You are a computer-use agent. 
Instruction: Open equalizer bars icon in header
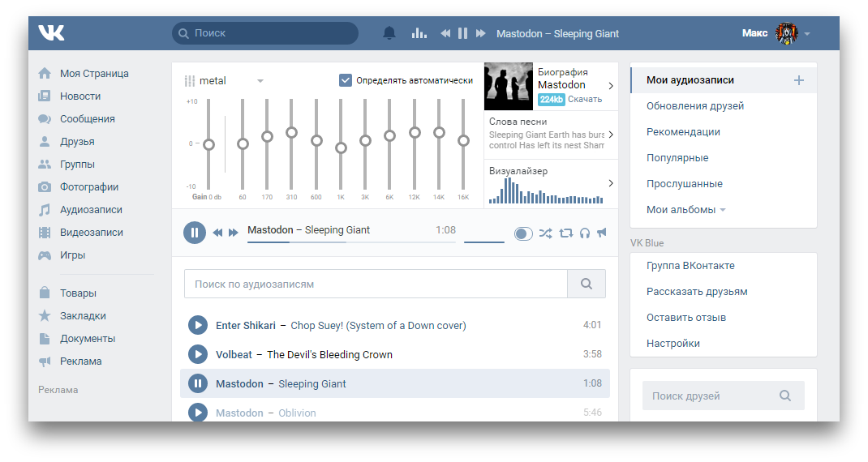[x=419, y=33]
